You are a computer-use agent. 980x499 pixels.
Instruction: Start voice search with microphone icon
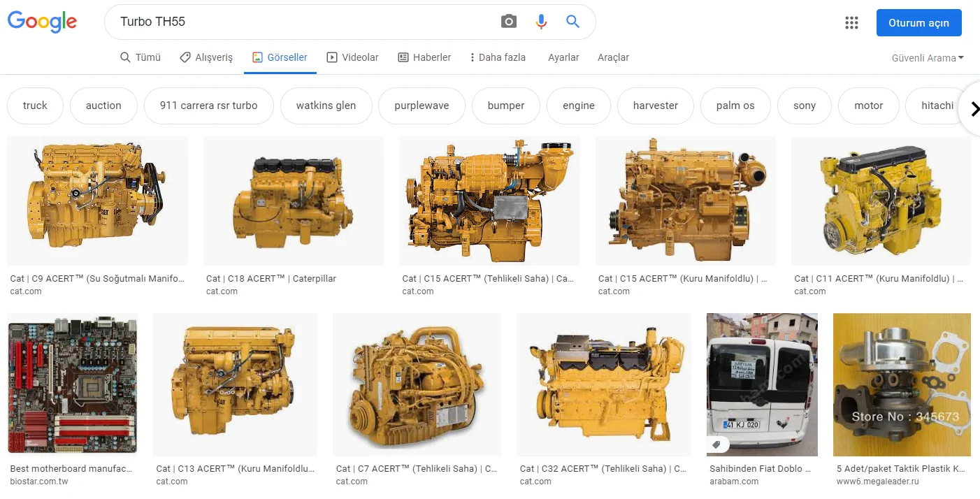click(x=541, y=22)
